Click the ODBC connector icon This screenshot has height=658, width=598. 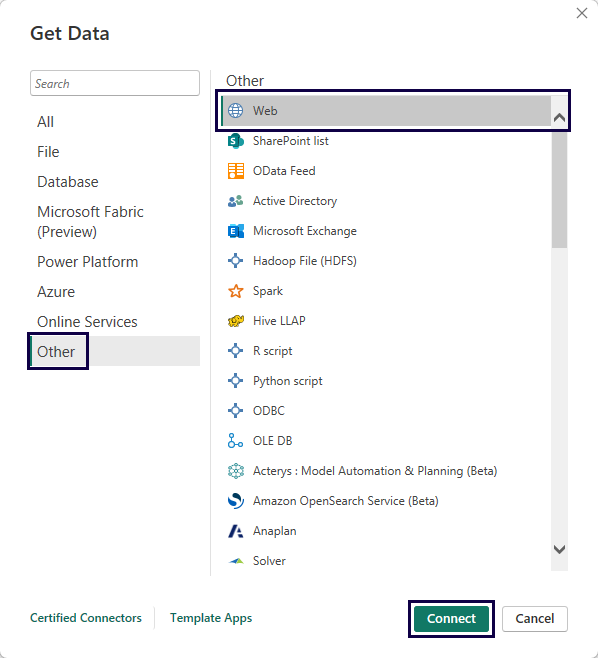point(235,411)
